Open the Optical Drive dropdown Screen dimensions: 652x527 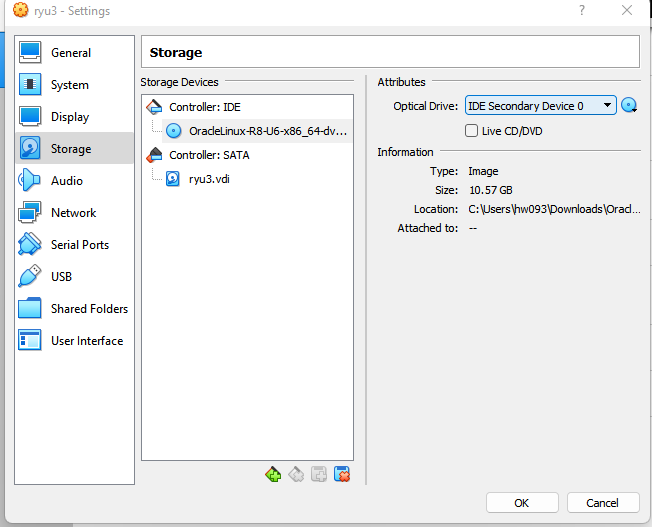541,106
